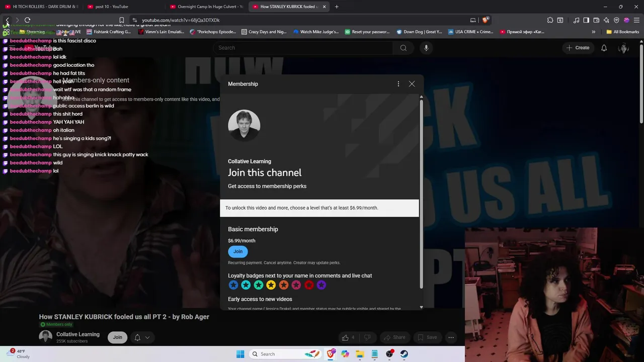Open the media control music note icon

click(x=576, y=20)
